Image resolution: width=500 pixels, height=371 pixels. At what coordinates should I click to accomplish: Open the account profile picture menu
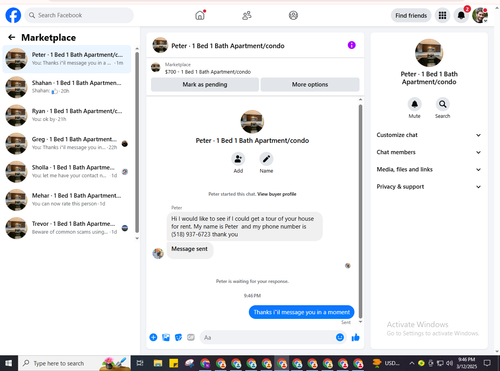480,15
